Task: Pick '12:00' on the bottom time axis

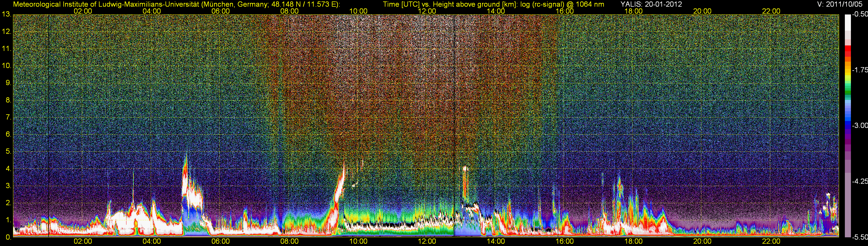Action: (427, 241)
